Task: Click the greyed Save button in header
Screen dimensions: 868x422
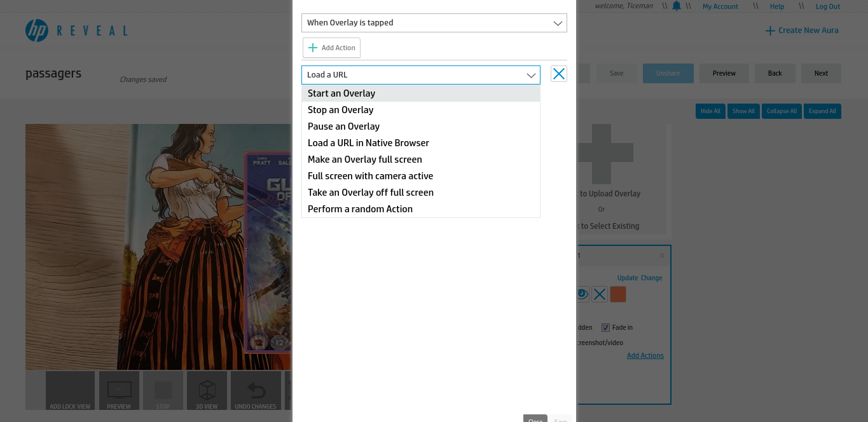Action: pyautogui.click(x=616, y=73)
